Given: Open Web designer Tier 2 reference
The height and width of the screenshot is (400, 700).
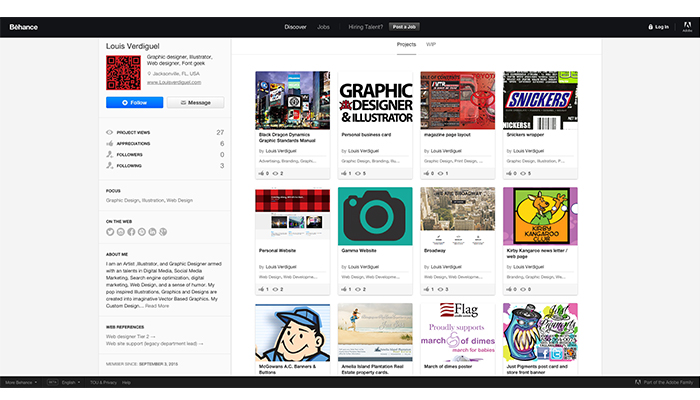Looking at the screenshot, I should (x=131, y=337).
